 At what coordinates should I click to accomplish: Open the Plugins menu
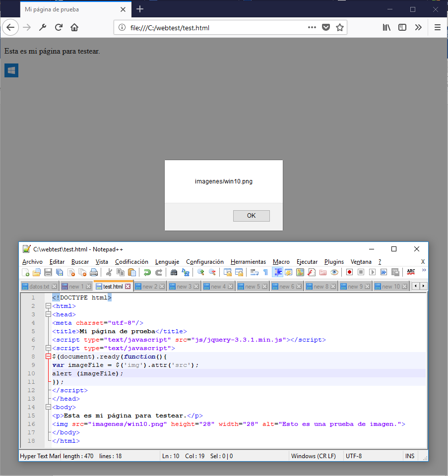tap(334, 262)
